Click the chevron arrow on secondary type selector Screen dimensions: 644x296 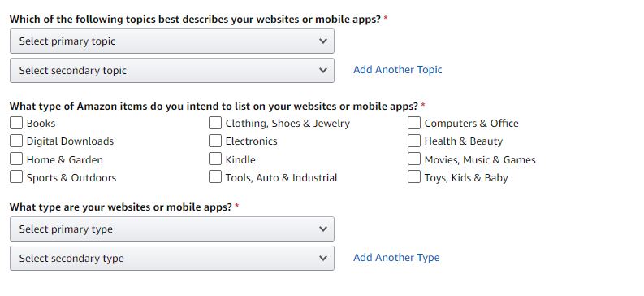pyautogui.click(x=323, y=258)
